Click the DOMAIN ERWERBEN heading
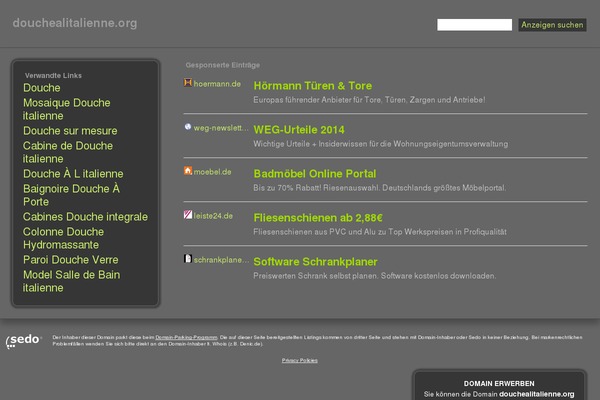 click(x=499, y=384)
